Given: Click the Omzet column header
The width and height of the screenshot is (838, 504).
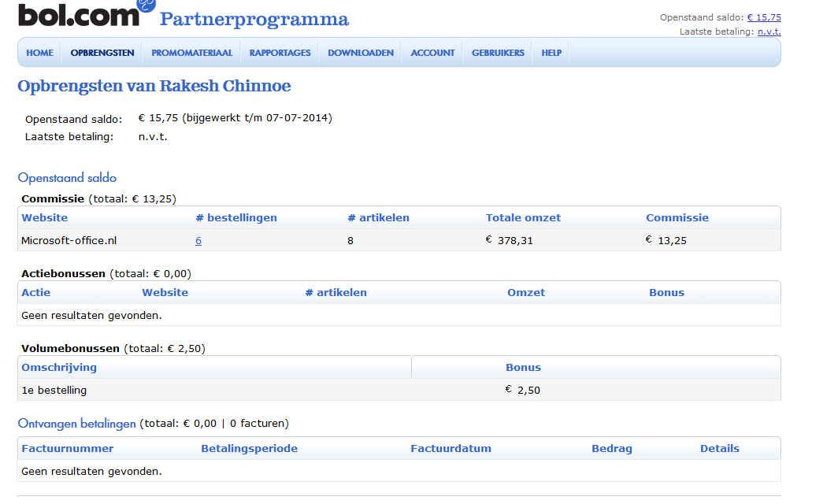Looking at the screenshot, I should [526, 292].
